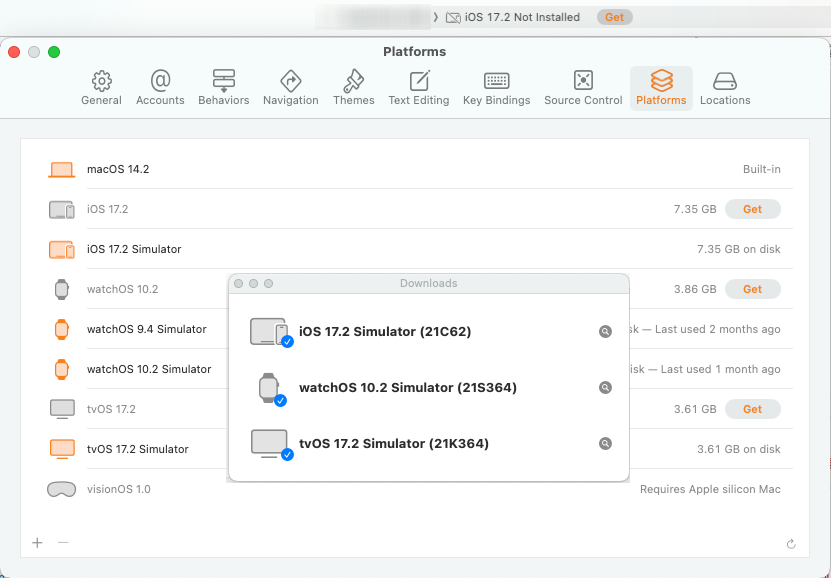Click the Last used 1 month ago text
The image size is (831, 578).
(720, 369)
